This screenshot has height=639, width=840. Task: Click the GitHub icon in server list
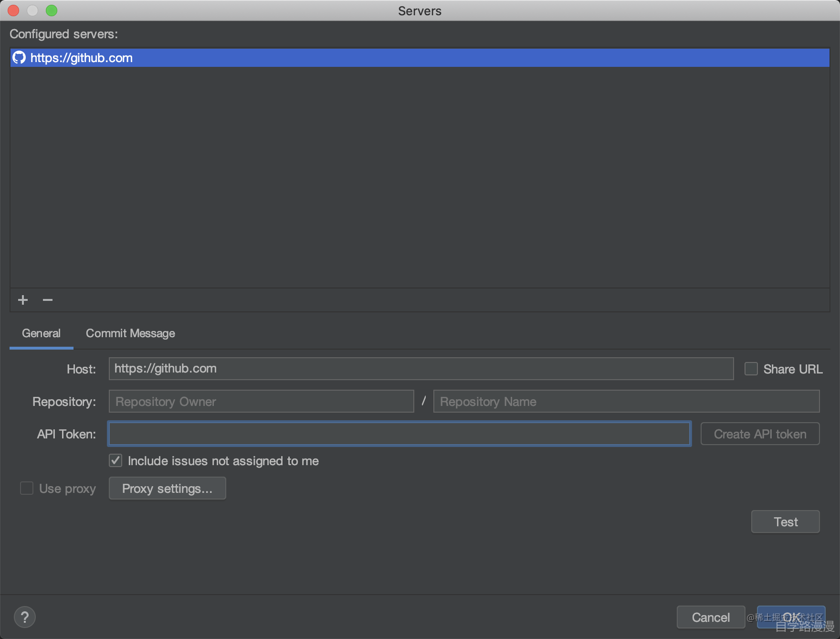click(19, 58)
